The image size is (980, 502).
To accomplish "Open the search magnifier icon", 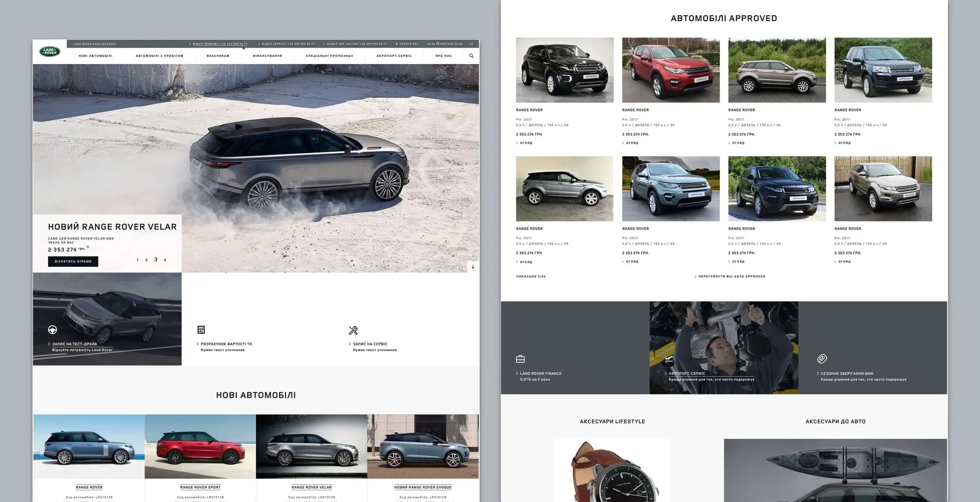I will (471, 56).
